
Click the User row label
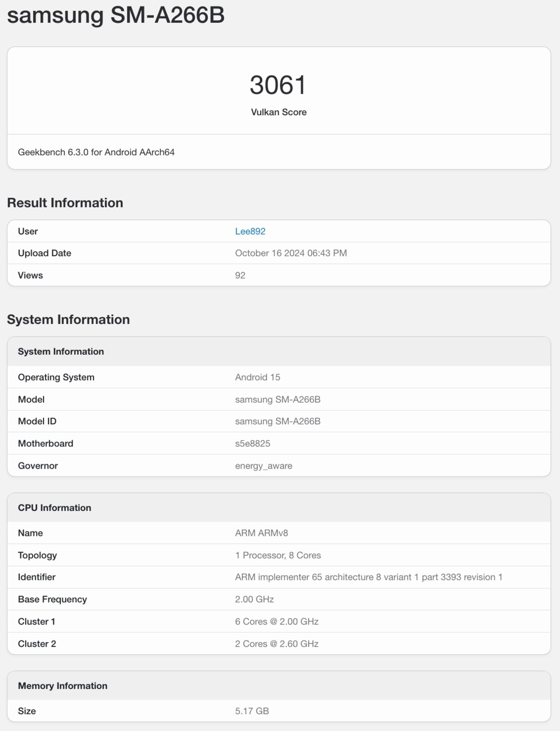coord(28,231)
